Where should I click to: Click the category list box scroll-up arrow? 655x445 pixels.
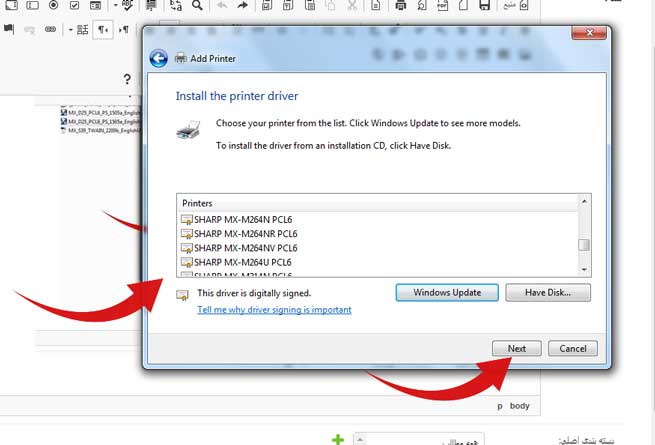coord(360,439)
